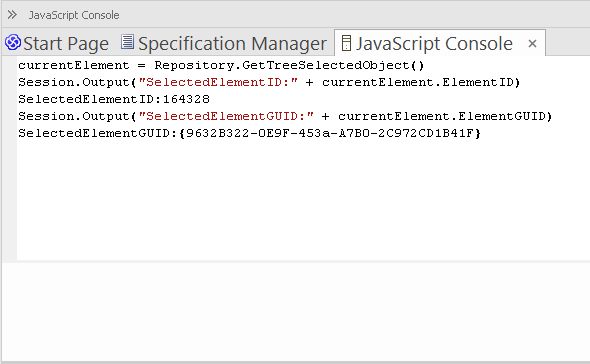
Task: Click the output value 164328
Action: point(186,99)
